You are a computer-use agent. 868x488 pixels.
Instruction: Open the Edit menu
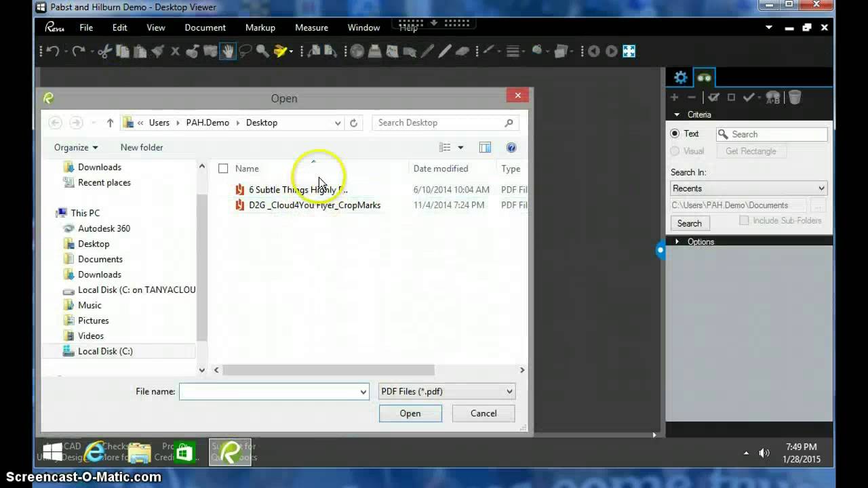120,28
